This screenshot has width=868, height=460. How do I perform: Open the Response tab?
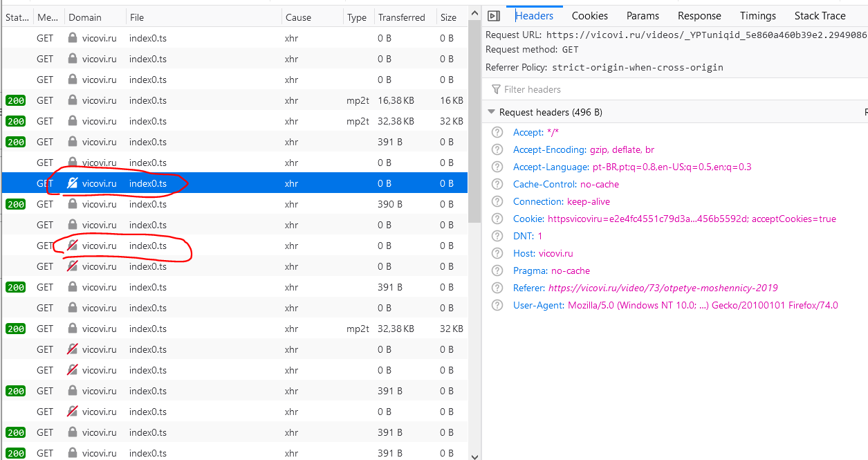pyautogui.click(x=699, y=16)
